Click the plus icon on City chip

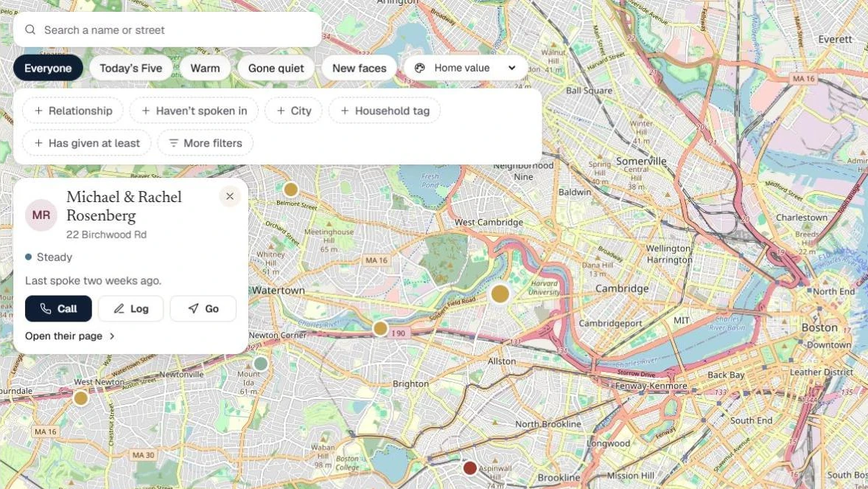point(281,111)
